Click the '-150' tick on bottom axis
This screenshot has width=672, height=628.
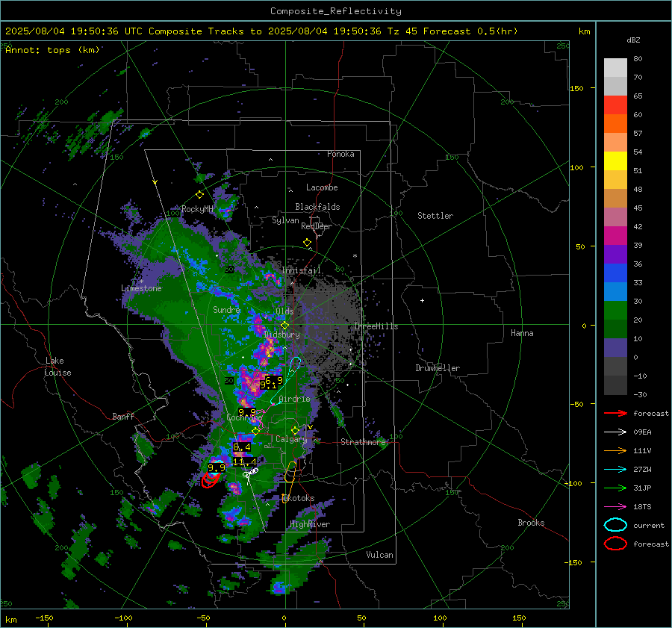point(44,618)
